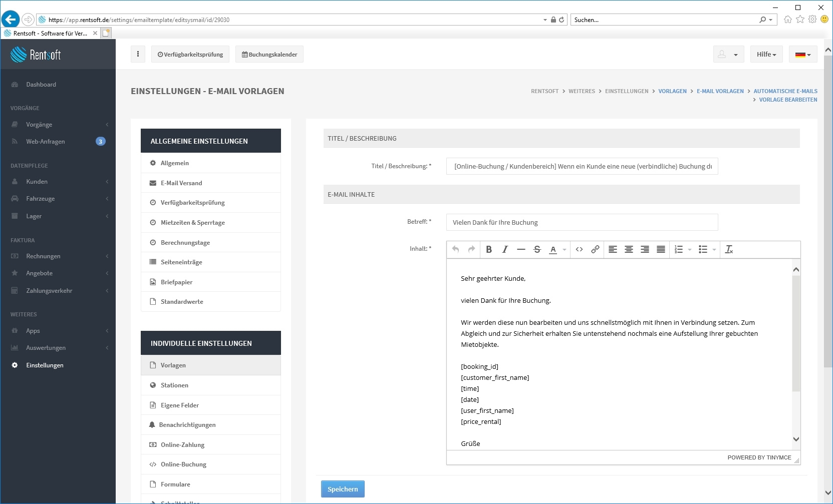
Task: Apply text color with the A icon
Action: click(553, 249)
